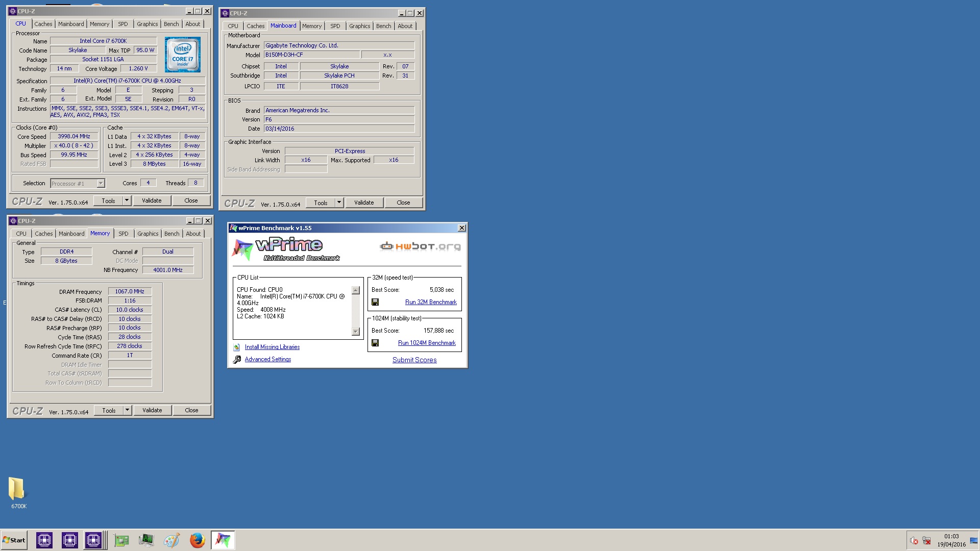Viewport: 980px width, 551px height.
Task: Click Validate in the Memory window
Action: (x=152, y=410)
